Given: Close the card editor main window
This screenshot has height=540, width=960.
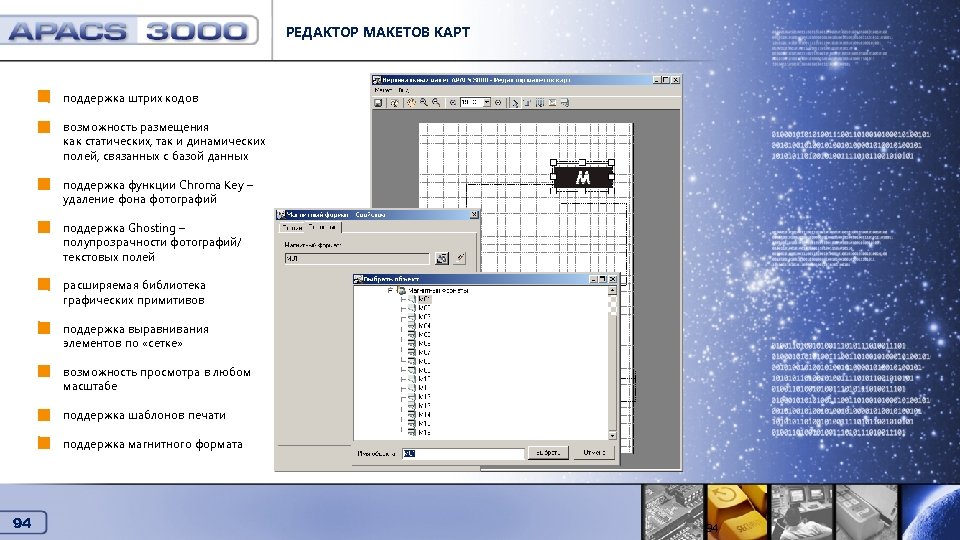Looking at the screenshot, I should (676, 80).
